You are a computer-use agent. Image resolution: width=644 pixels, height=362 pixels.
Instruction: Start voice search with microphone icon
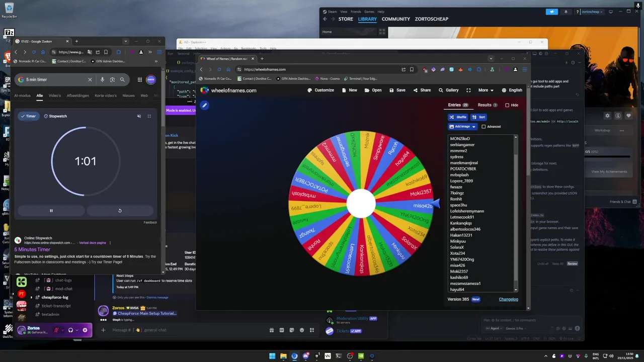[102, 79]
